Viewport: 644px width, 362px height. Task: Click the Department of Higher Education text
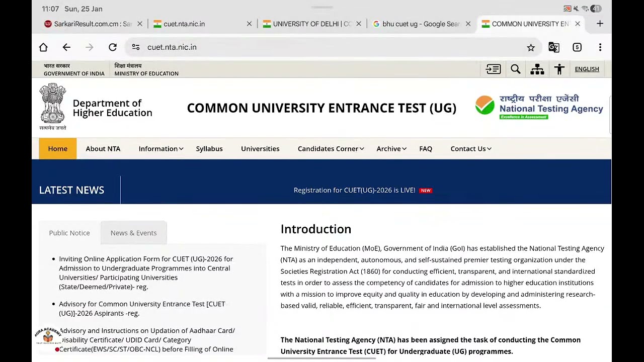click(113, 108)
